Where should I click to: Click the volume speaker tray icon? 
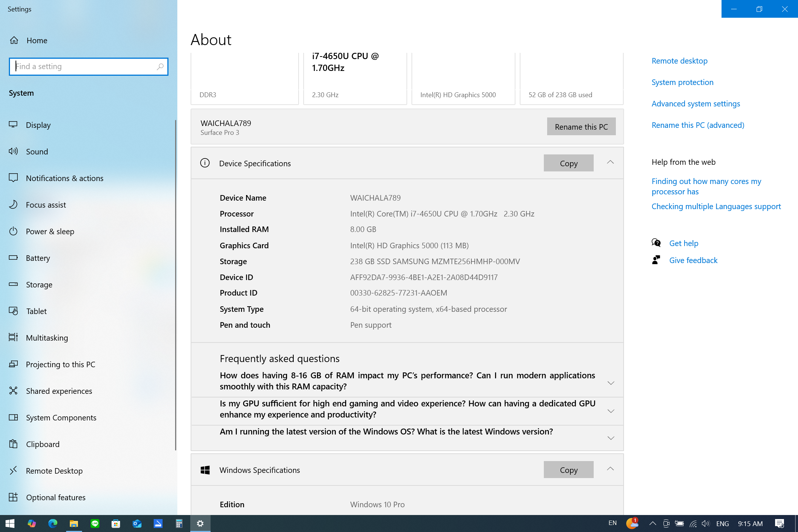coord(706,524)
